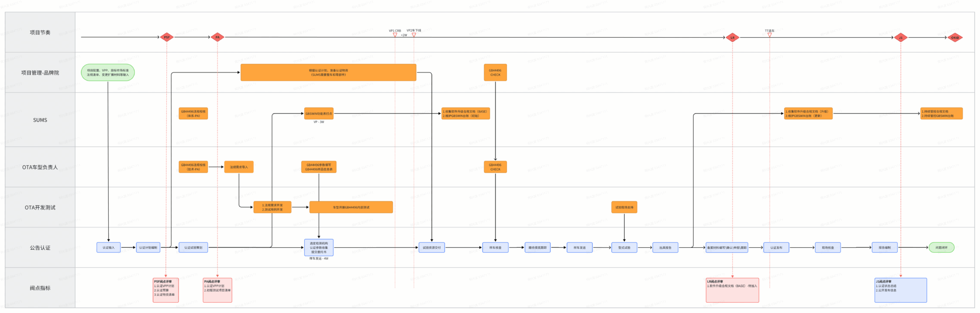Click the OKtB diamond at timeline end
This screenshot has width=980, height=313.
click(x=955, y=38)
